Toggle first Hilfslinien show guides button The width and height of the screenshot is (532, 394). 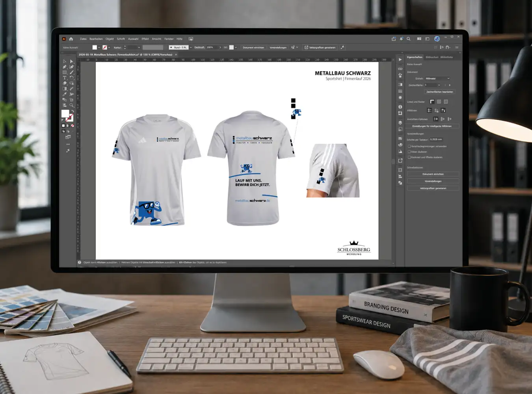[x=429, y=110]
